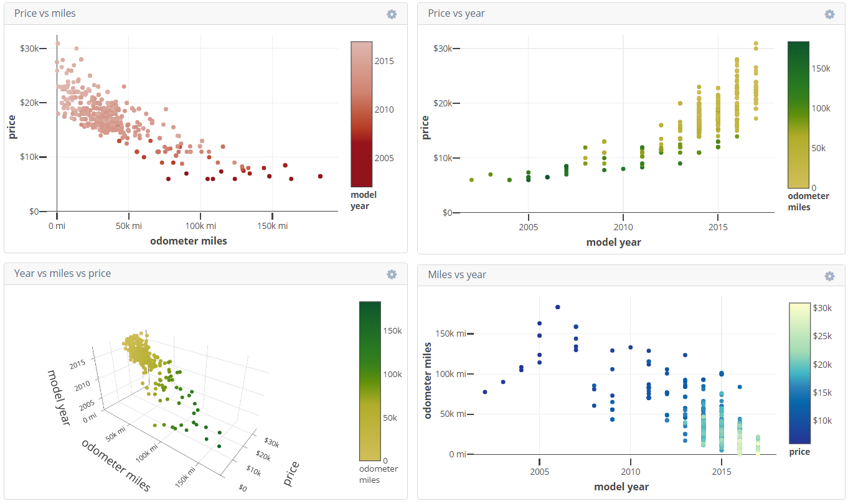
Task: Click '100k mi' x-axis tick in Price vs miles
Action: 200,226
